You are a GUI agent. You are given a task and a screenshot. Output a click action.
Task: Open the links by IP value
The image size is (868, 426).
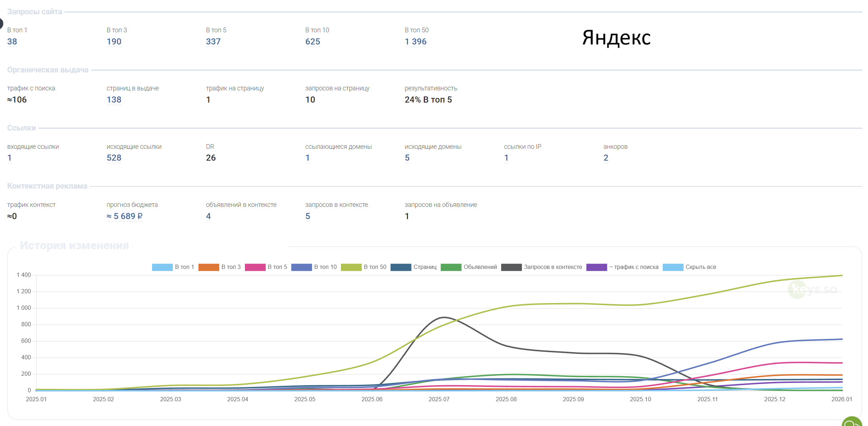(506, 158)
